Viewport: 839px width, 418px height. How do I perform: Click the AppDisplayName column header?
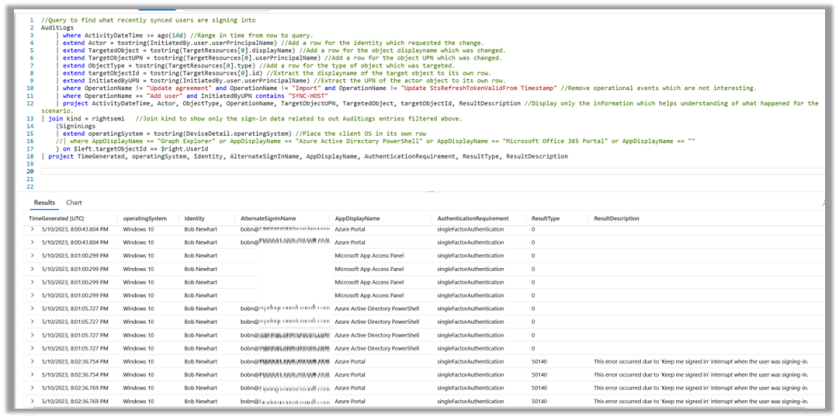[x=357, y=217]
